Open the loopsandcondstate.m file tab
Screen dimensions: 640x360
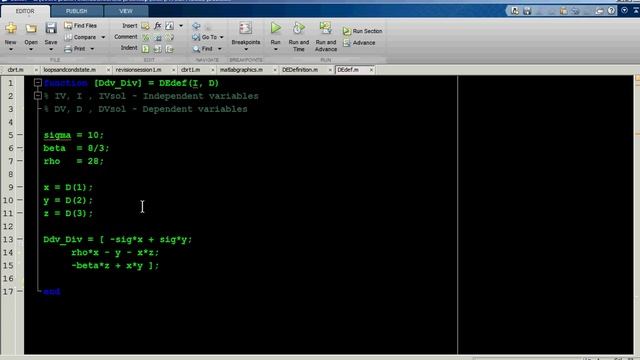pyautogui.click(x=69, y=70)
